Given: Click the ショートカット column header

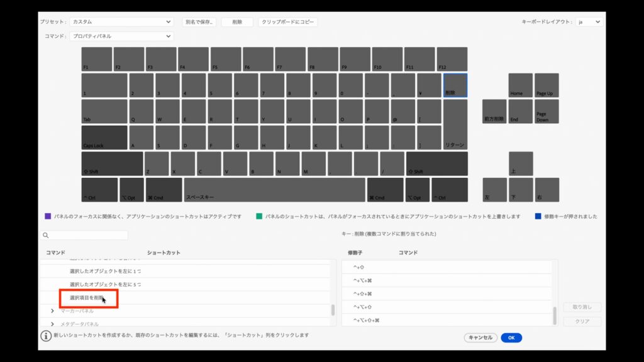Looking at the screenshot, I should 164,253.
